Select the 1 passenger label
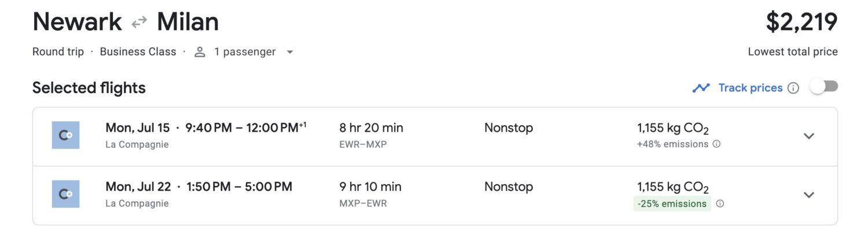This screenshot has width=868, height=238. pyautogui.click(x=245, y=52)
